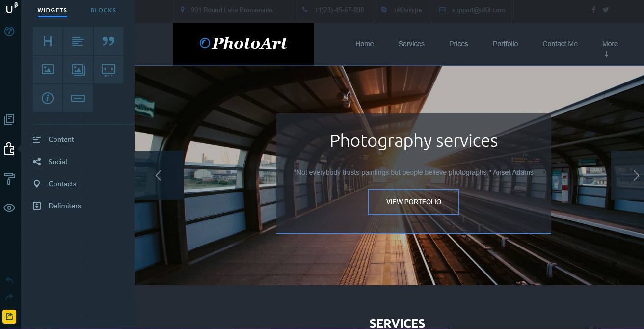This screenshot has width=644, height=329.
Task: Select the Text paragraph widget icon
Action: 78,41
